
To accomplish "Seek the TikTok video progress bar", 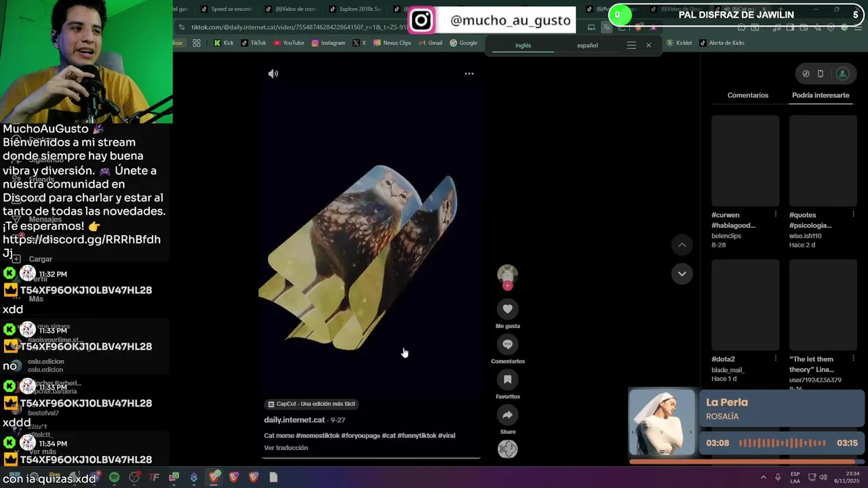I will pyautogui.click(x=371, y=458).
